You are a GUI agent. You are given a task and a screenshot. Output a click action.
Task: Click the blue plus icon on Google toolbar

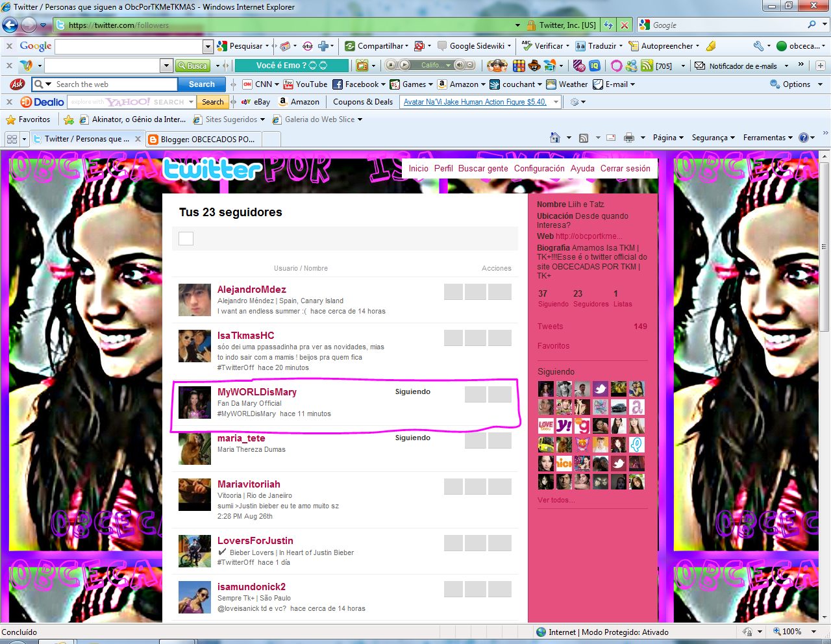pyautogui.click(x=323, y=46)
